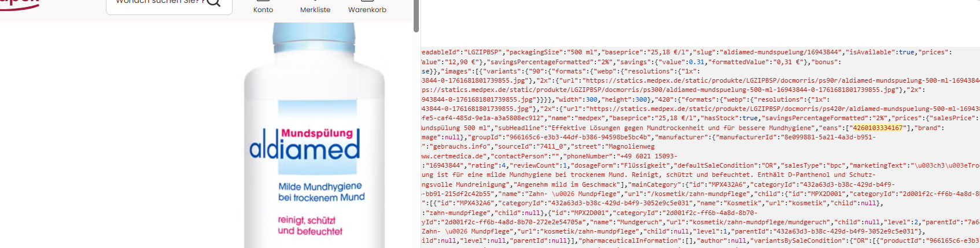Click the highlighted EAN 4260103334167
This screenshot has width=980, height=248.
[878, 128]
